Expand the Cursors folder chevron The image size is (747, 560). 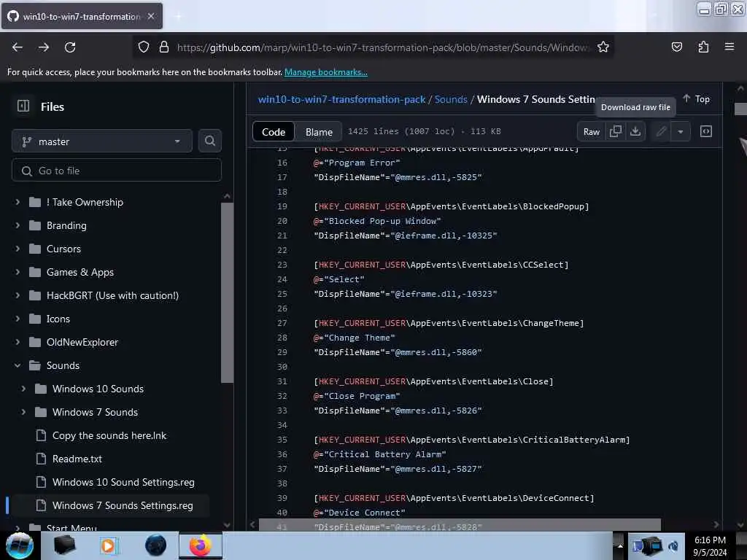(18, 249)
